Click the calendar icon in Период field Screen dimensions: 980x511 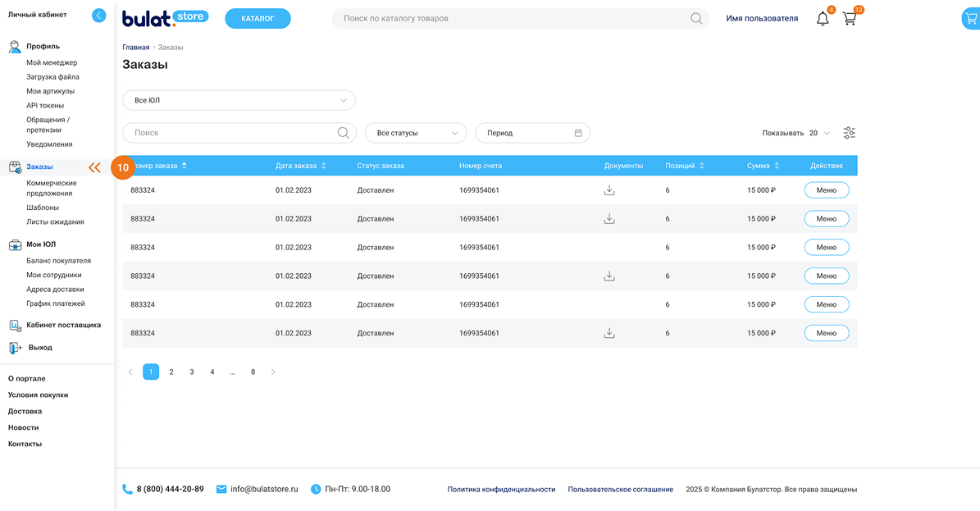pos(578,133)
